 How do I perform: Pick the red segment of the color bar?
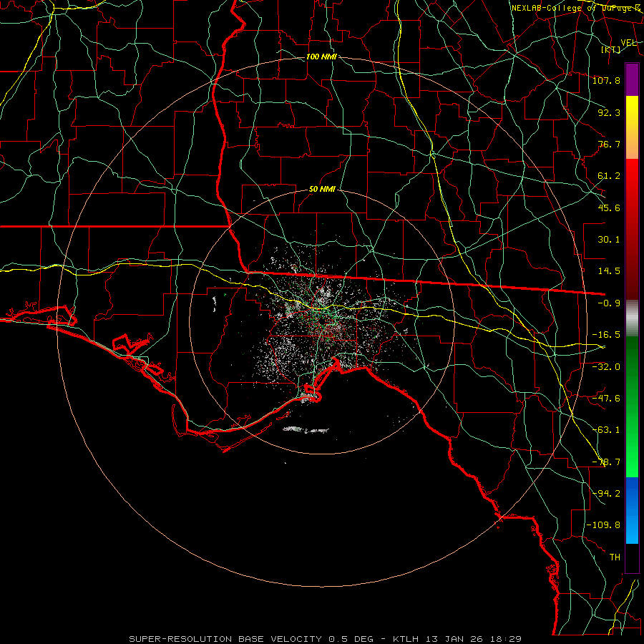632,229
